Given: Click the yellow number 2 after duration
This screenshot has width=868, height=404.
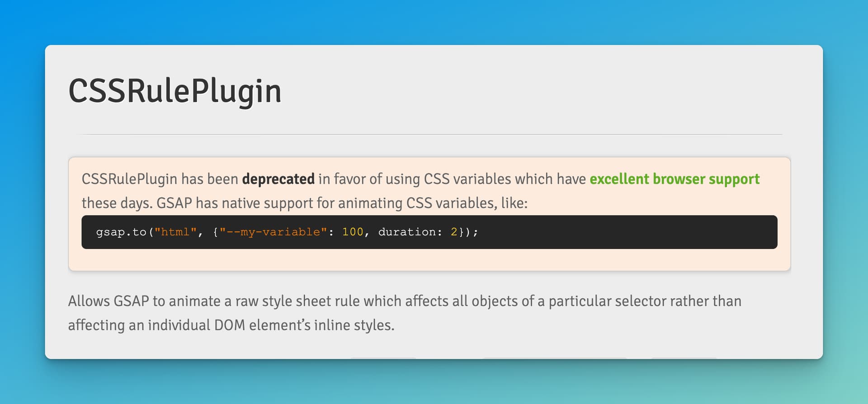Looking at the screenshot, I should 454,232.
